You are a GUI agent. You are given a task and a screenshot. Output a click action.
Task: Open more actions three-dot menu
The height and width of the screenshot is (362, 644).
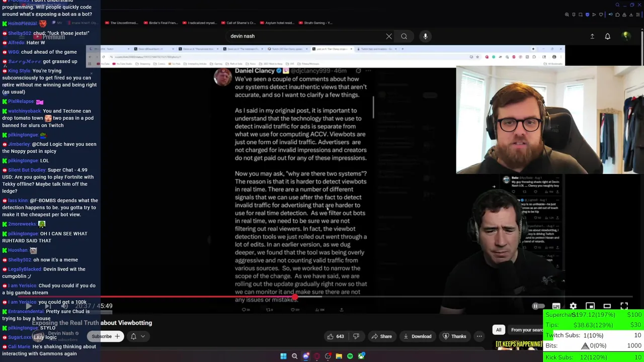pos(479,336)
